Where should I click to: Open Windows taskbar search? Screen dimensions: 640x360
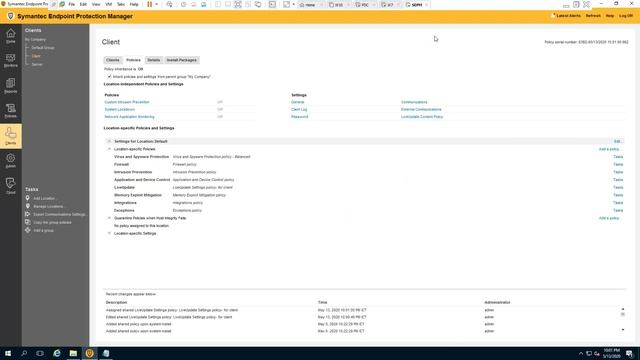(x=24, y=353)
